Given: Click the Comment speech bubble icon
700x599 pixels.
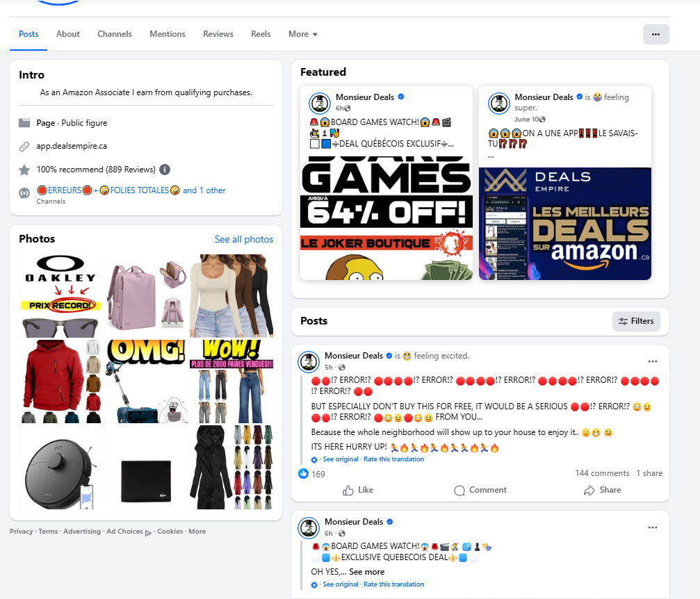Looking at the screenshot, I should [459, 490].
